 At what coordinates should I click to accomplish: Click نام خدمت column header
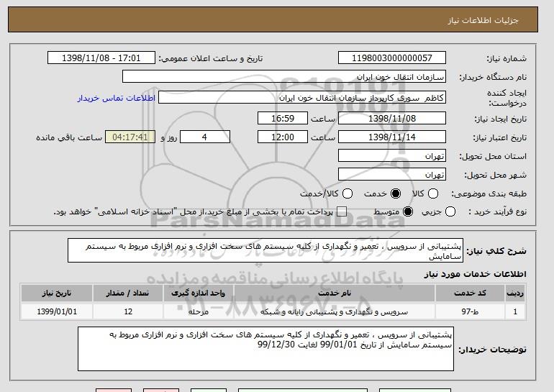pyautogui.click(x=335, y=293)
